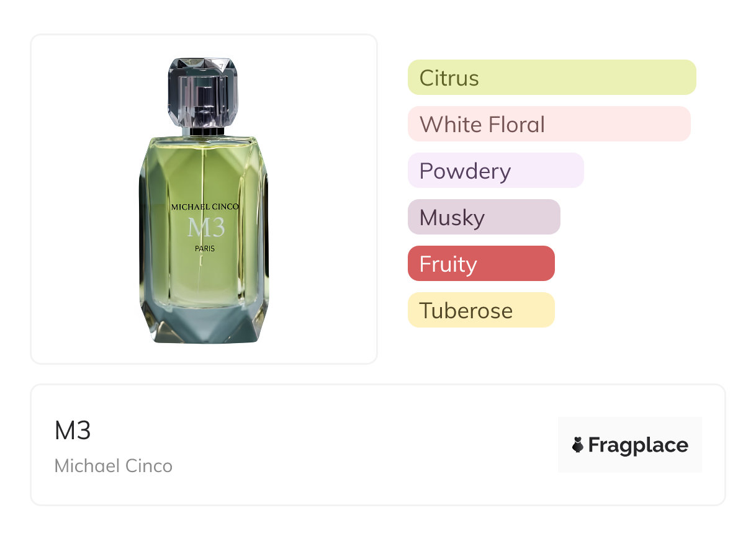Click the Tuberose text label
The height and width of the screenshot is (536, 756).
(x=466, y=310)
